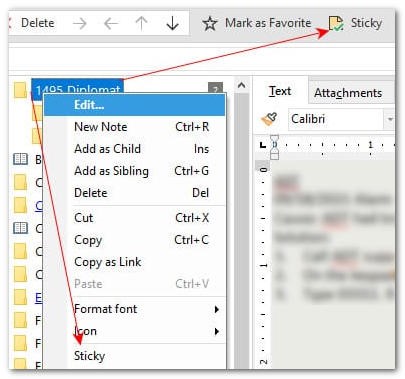
Task: Select Copy as Link menu entry
Action: coord(134,262)
